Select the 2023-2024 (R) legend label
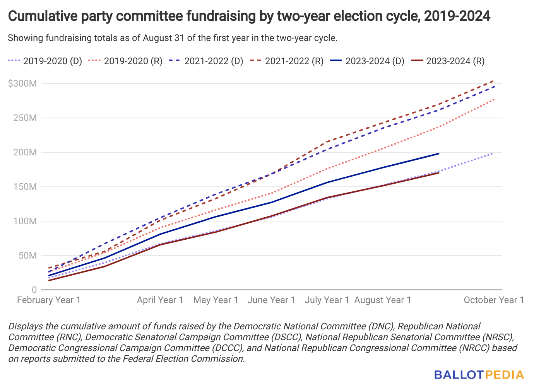The image size is (534, 392). [x=455, y=61]
